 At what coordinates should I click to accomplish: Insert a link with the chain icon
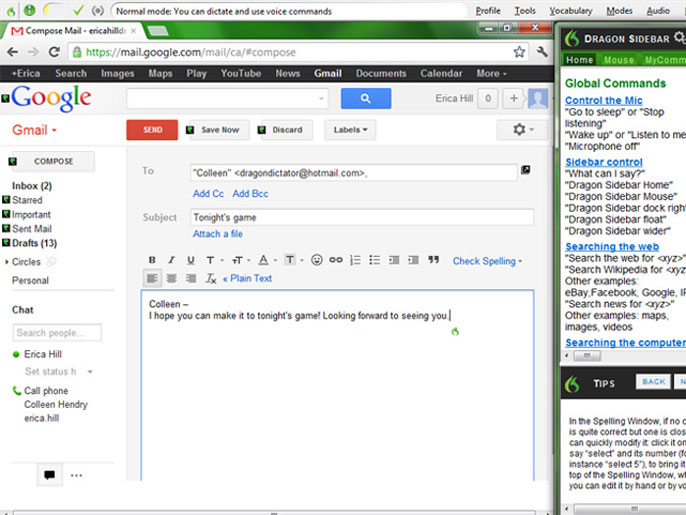[x=336, y=260]
